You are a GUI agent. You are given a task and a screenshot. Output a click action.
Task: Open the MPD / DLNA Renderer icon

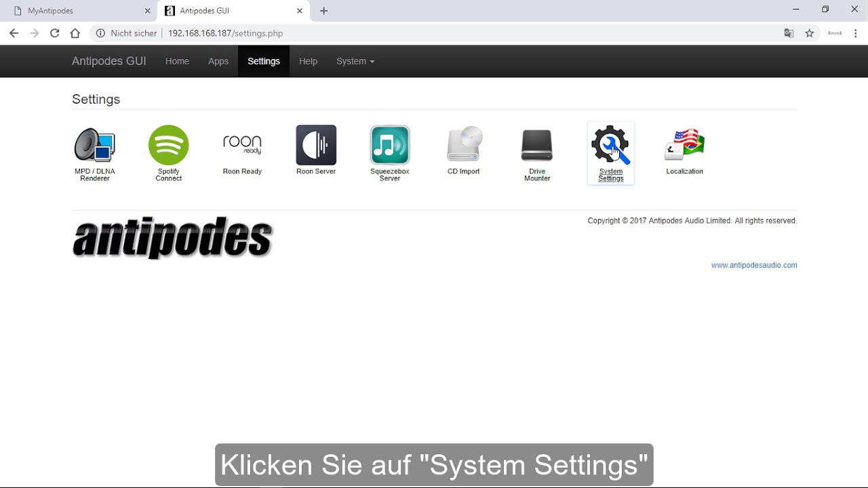95,146
